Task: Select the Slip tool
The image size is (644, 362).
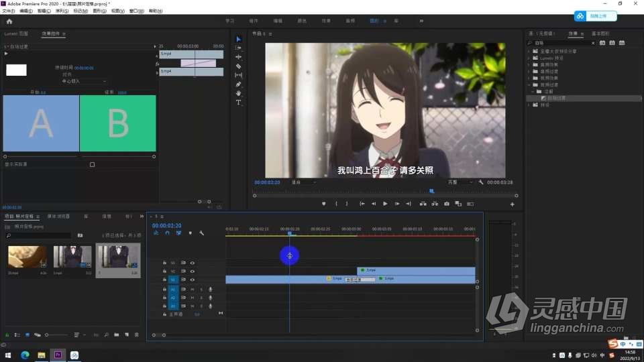Action: (239, 75)
